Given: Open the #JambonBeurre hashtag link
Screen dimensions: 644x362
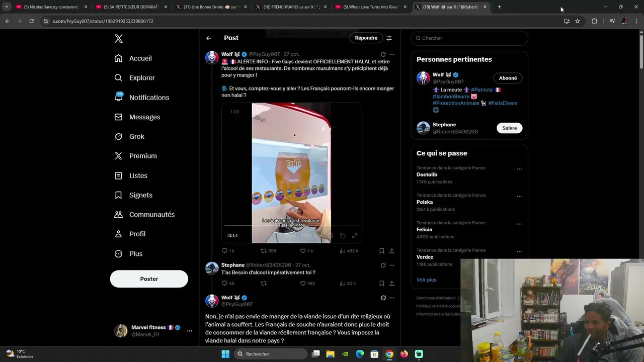Looking at the screenshot, I should pos(451,97).
